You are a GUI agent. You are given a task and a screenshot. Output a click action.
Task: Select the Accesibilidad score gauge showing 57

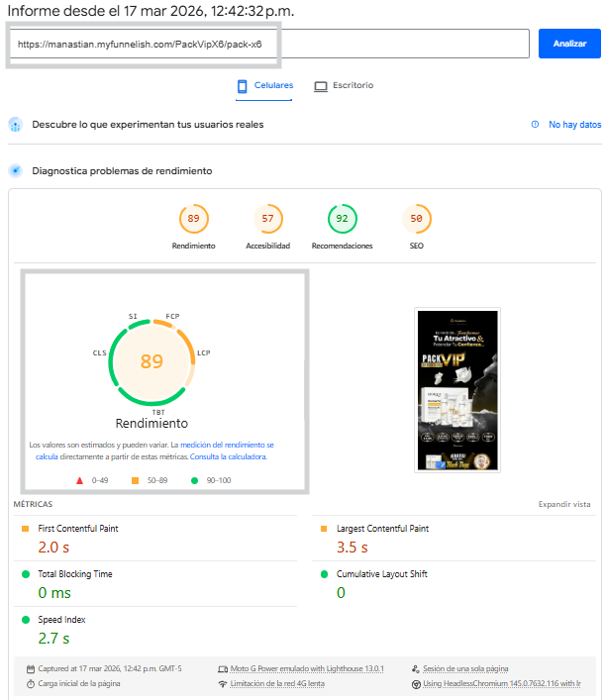(x=267, y=218)
